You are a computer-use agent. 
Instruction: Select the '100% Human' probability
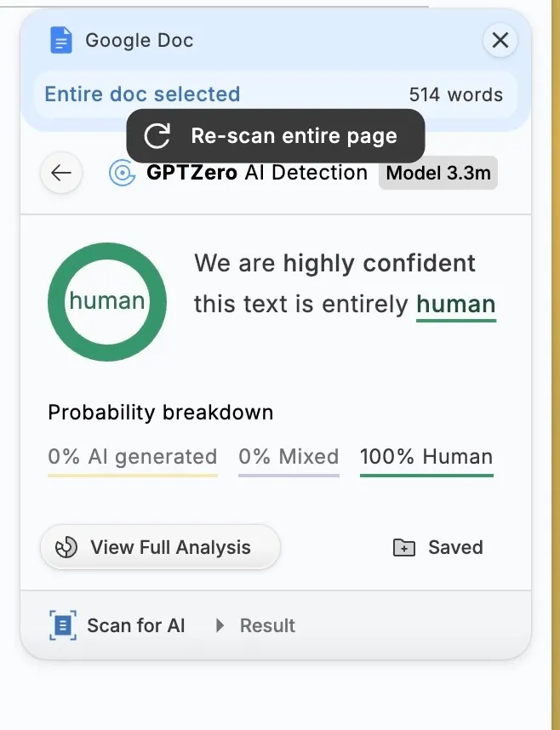point(426,457)
